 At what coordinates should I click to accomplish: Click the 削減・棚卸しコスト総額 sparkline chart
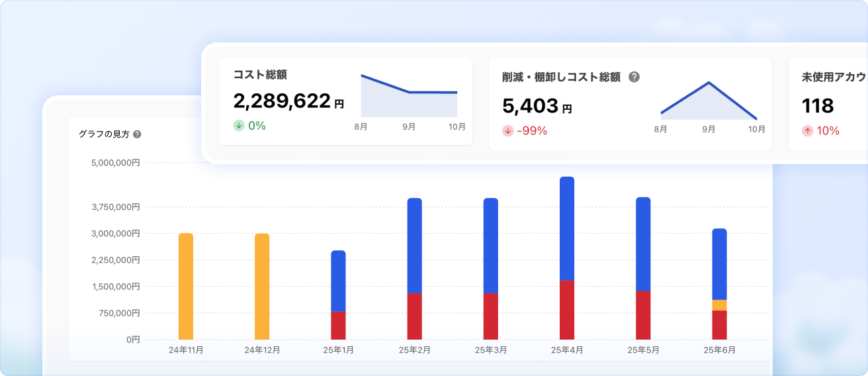(x=709, y=101)
